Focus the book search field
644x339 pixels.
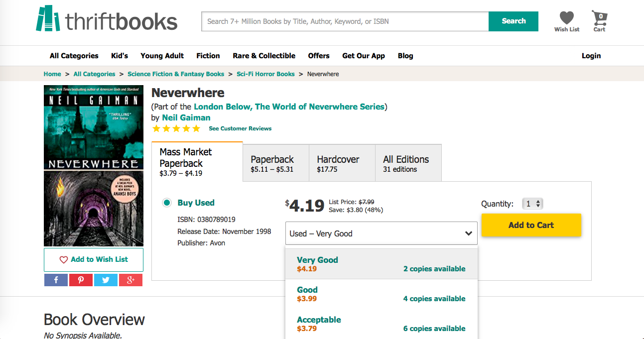[345, 21]
